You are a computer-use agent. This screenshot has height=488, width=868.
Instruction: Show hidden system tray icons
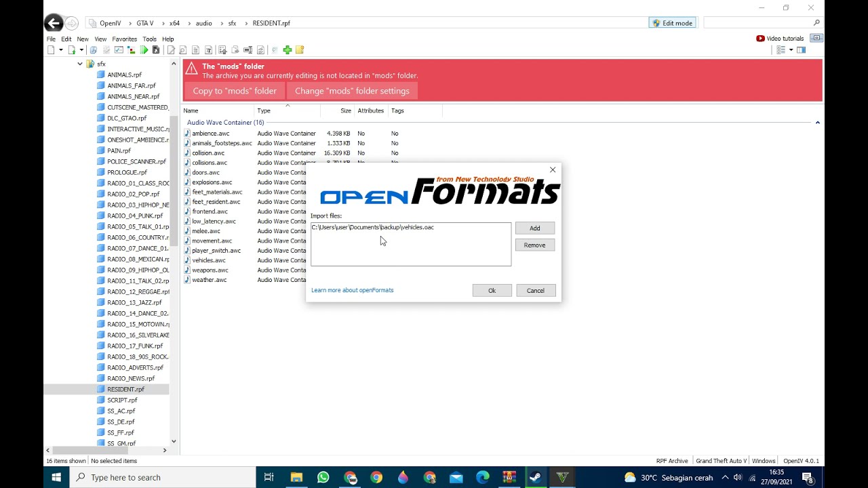(725, 477)
